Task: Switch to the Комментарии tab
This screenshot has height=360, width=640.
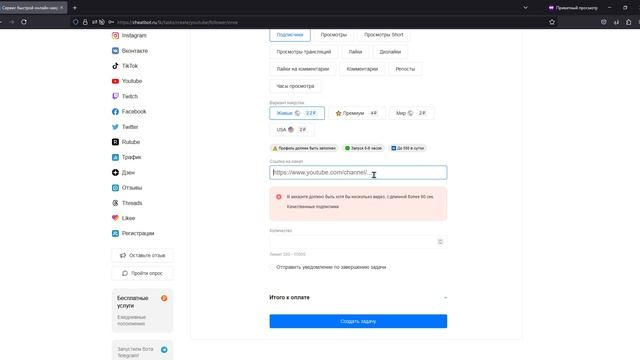Action: (x=362, y=69)
